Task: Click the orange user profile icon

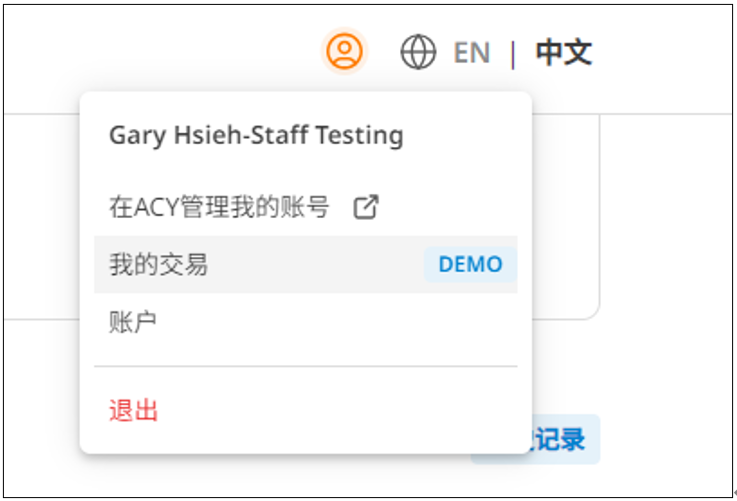Action: (x=345, y=52)
